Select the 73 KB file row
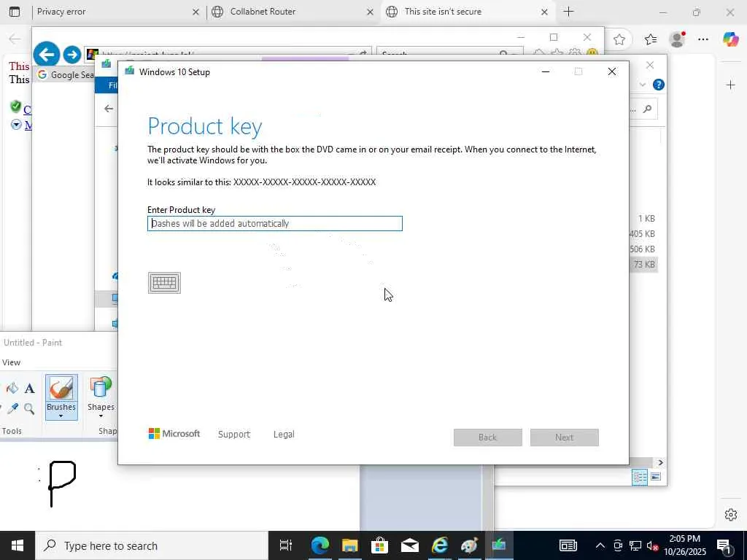This screenshot has width=747, height=560. 643,264
